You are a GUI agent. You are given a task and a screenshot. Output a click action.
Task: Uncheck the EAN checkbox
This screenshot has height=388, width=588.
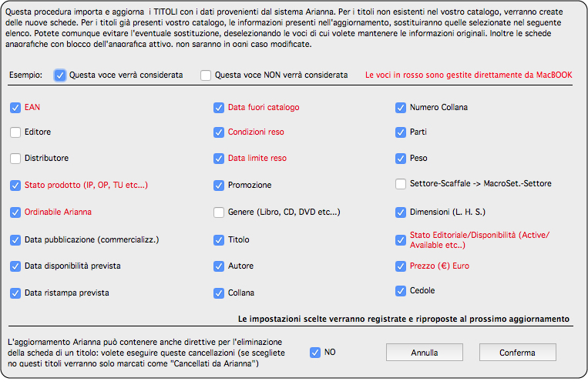tap(15, 108)
